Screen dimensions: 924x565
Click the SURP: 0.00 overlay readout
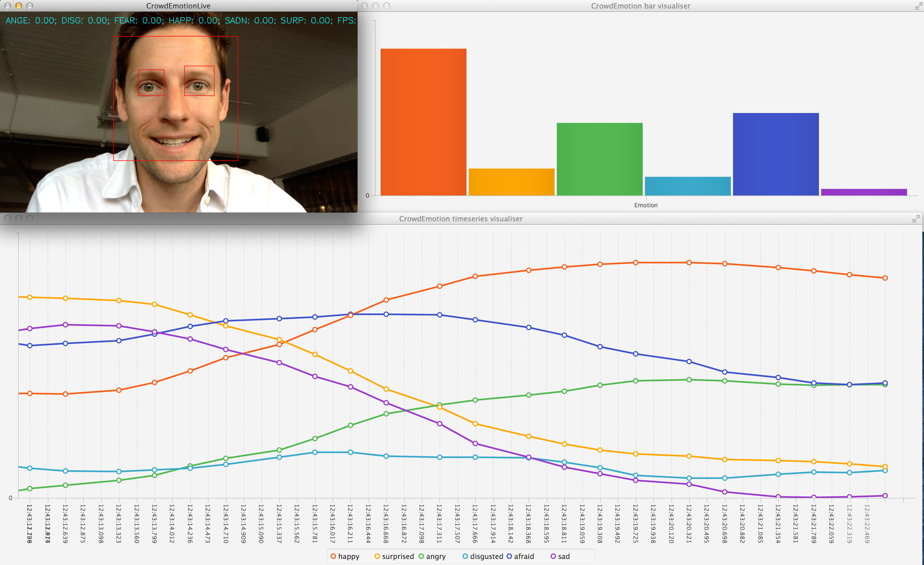point(306,20)
